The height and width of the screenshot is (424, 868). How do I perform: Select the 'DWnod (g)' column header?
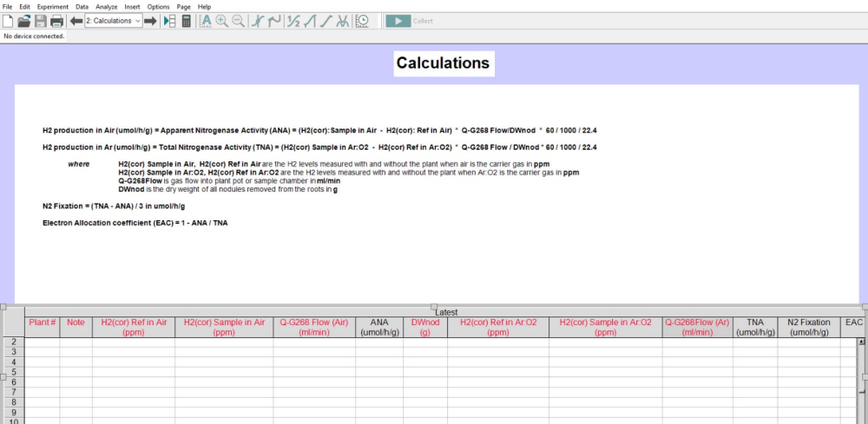(425, 327)
